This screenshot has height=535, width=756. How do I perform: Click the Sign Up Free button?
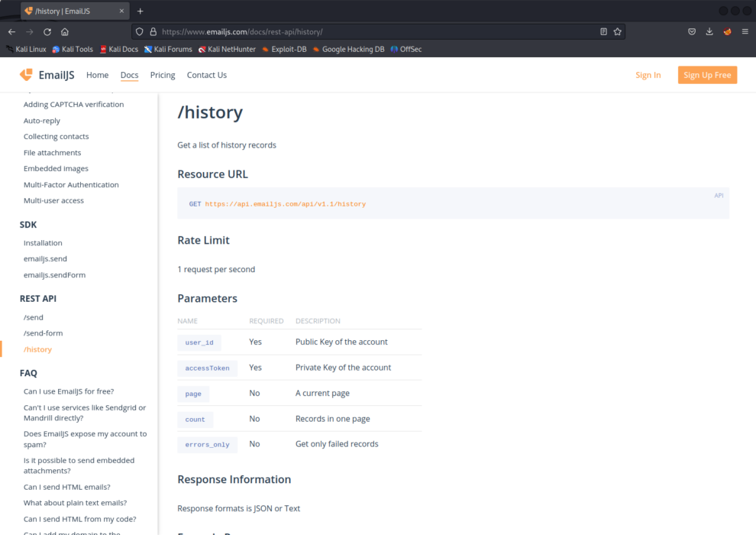tap(707, 75)
